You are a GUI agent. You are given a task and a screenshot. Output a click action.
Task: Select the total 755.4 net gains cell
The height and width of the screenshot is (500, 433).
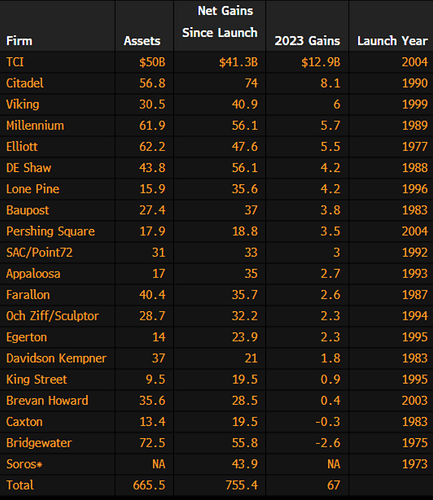[x=242, y=485]
